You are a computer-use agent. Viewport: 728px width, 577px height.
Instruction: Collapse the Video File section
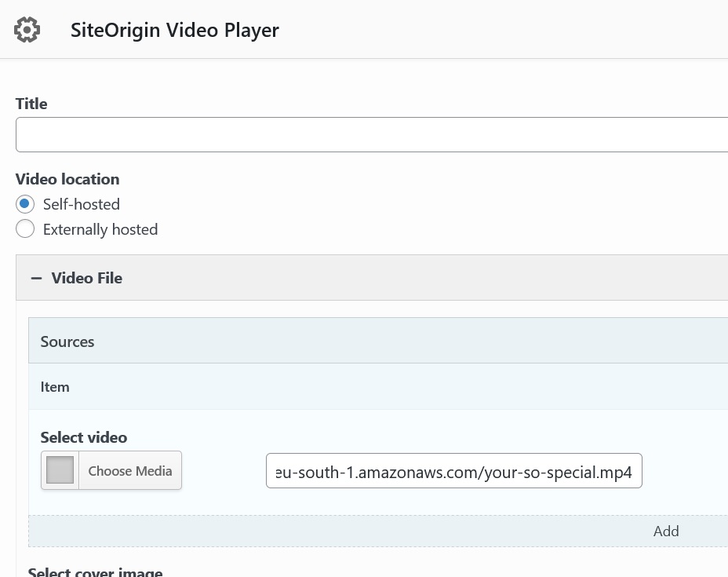tap(371, 278)
